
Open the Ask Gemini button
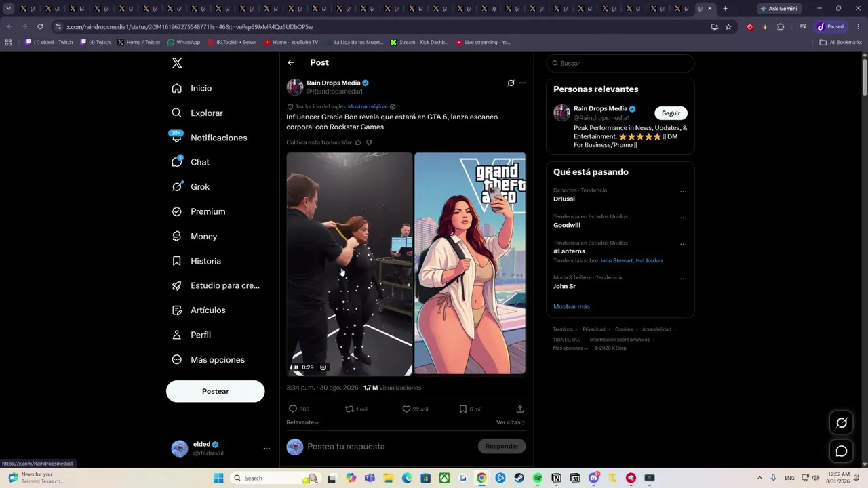(779, 9)
